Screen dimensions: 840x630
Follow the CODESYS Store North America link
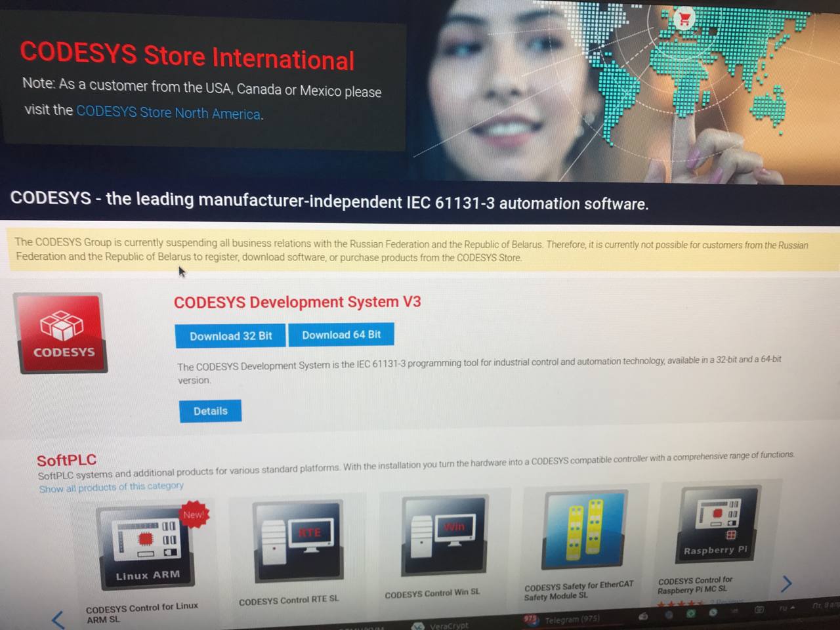[x=169, y=113]
